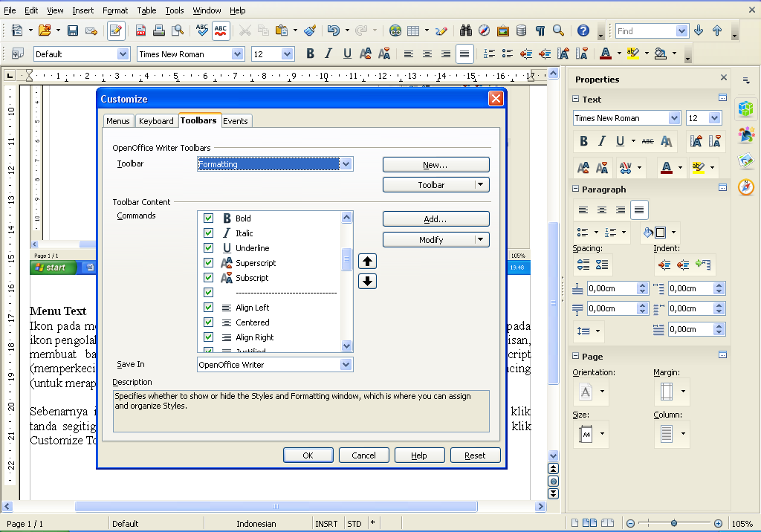
Task: Switch to the Keyboard tab
Action: [157, 120]
